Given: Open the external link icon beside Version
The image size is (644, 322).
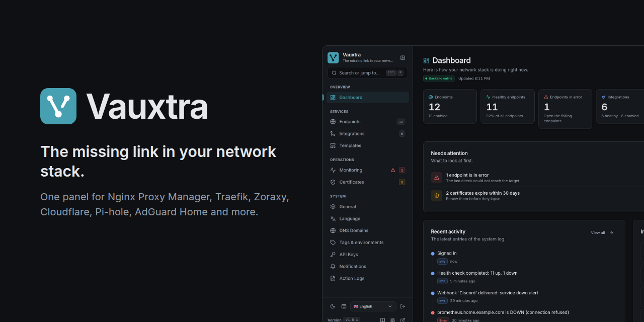Looking at the screenshot, I should (x=403, y=320).
